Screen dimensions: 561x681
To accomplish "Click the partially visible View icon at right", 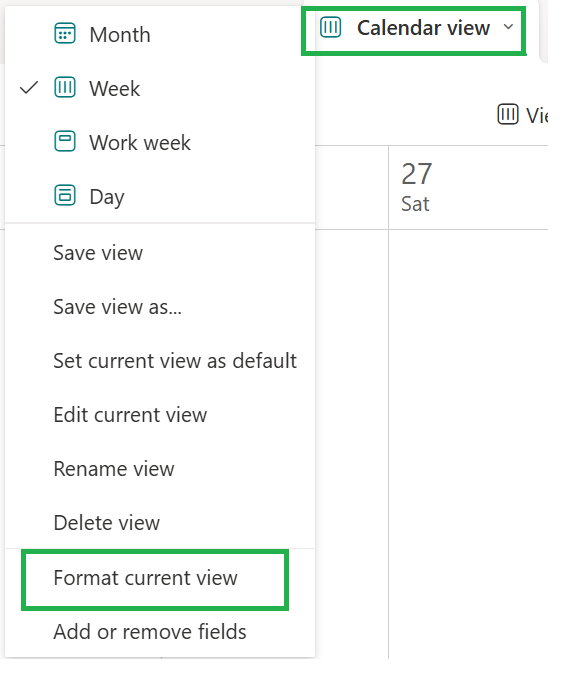I will pyautogui.click(x=508, y=114).
